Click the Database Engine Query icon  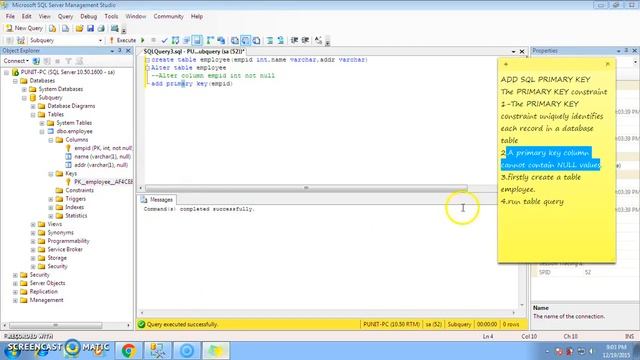52,28
